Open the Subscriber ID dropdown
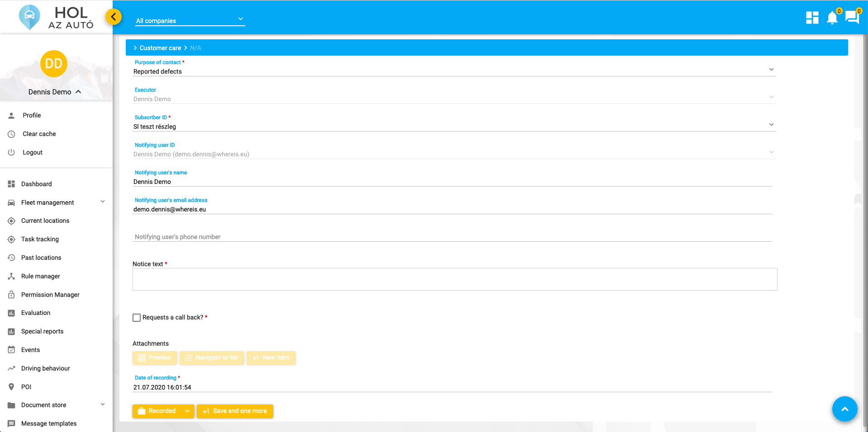The width and height of the screenshot is (868, 432). pos(771,125)
